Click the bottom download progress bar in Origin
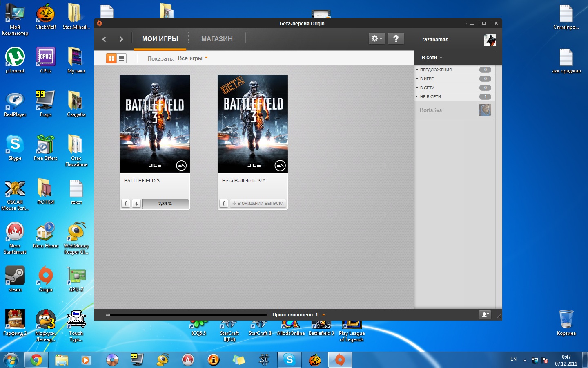 [x=186, y=314]
